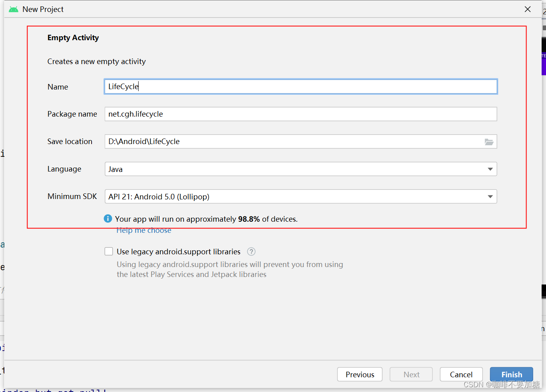Click the Language label
This screenshot has width=546, height=392.
pyautogui.click(x=64, y=169)
